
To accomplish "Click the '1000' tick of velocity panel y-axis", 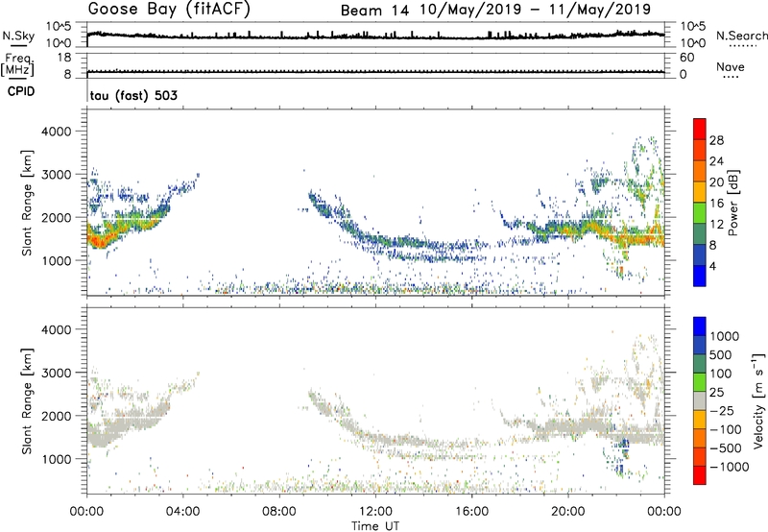I will 56,459.
